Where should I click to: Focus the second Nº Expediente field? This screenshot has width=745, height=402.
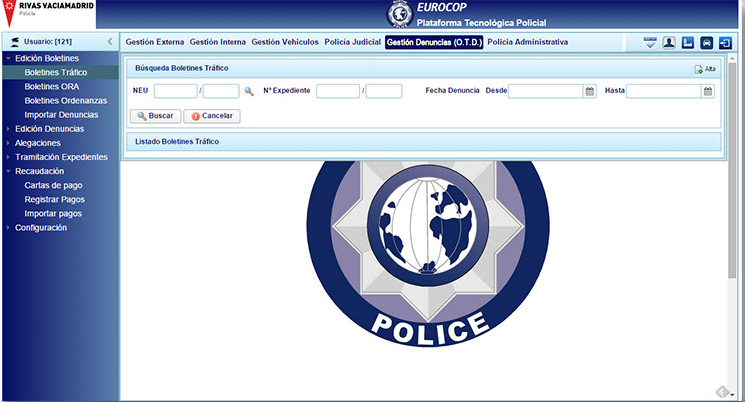[384, 91]
